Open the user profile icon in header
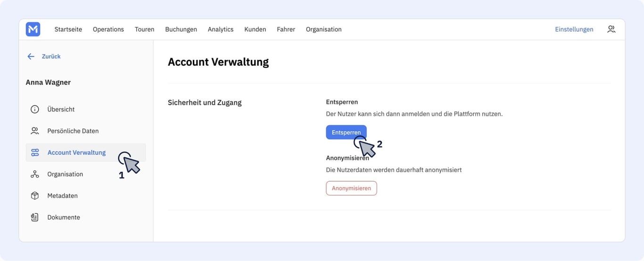This screenshot has height=261, width=644. (x=611, y=29)
